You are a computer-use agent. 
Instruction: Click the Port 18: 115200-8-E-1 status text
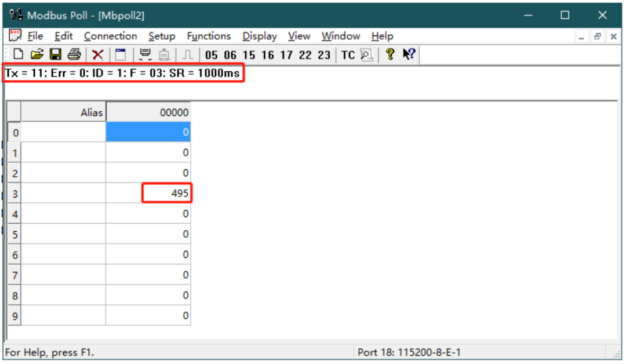coord(409,352)
